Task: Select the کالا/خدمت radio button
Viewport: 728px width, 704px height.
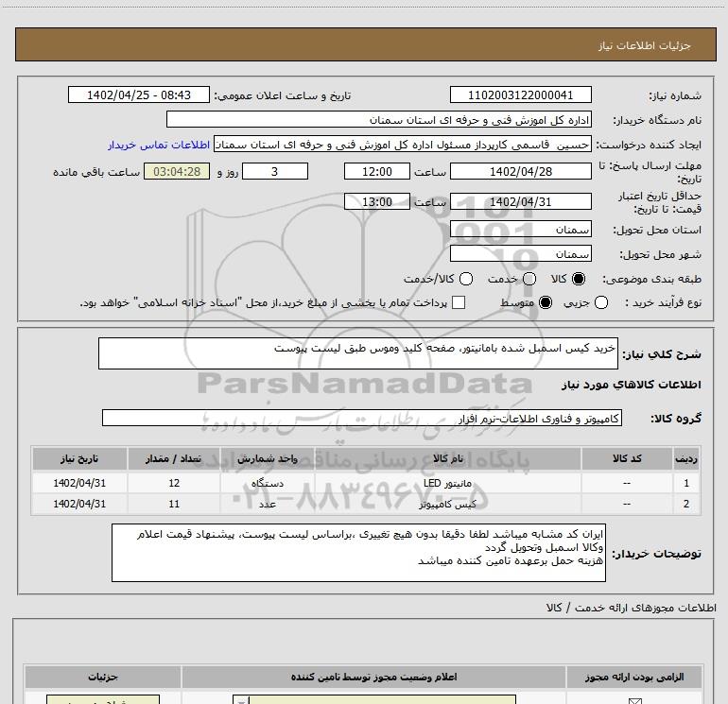Action: pos(466,279)
